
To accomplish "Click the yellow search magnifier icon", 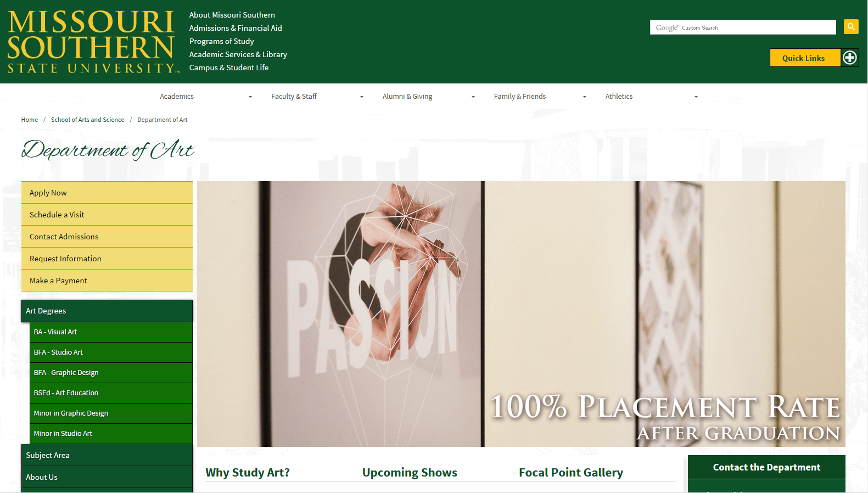I will 851,26.
